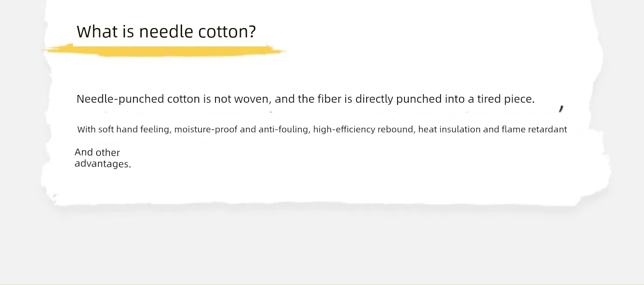The height and width of the screenshot is (285, 644).
Task: Click the word 'anti-fouling'
Action: pyautogui.click(x=283, y=129)
